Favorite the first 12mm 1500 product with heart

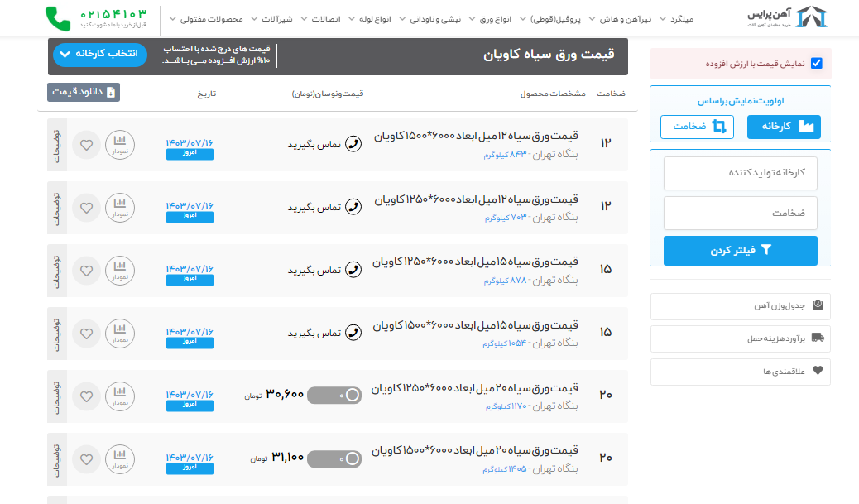(x=86, y=145)
